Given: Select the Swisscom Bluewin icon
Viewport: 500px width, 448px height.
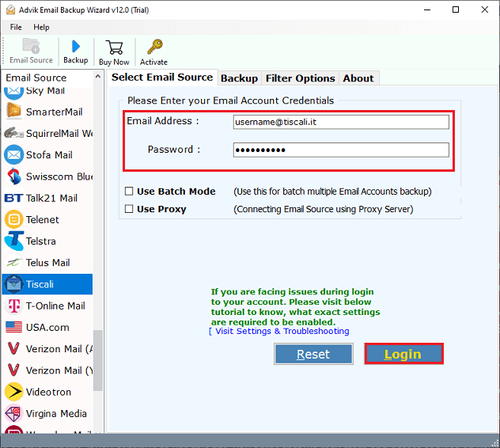Looking at the screenshot, I should tap(14, 177).
